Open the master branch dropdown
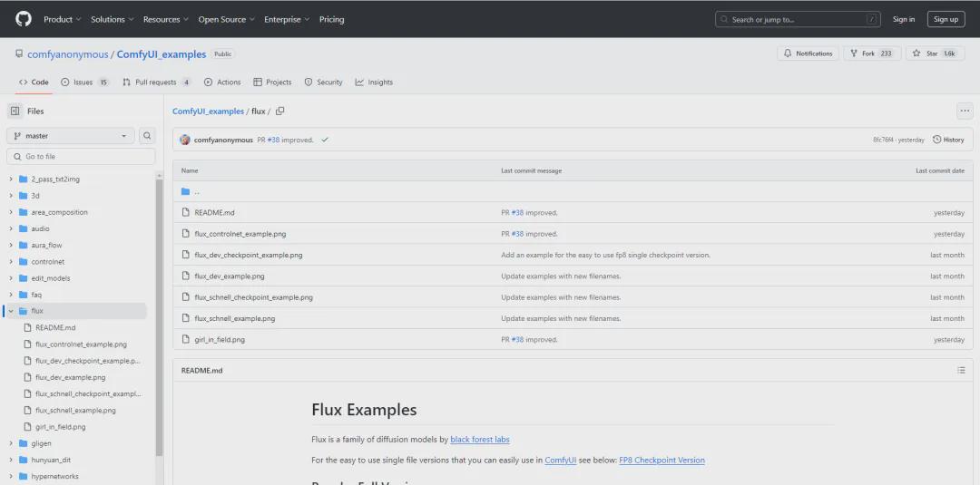980x485 pixels. 71,136
